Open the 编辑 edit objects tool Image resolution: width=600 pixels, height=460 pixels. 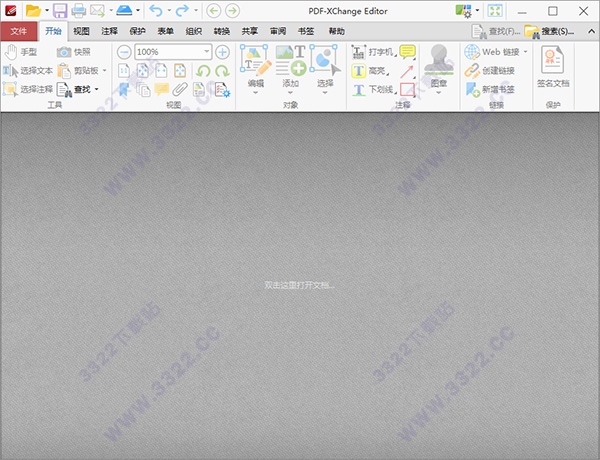point(256,70)
